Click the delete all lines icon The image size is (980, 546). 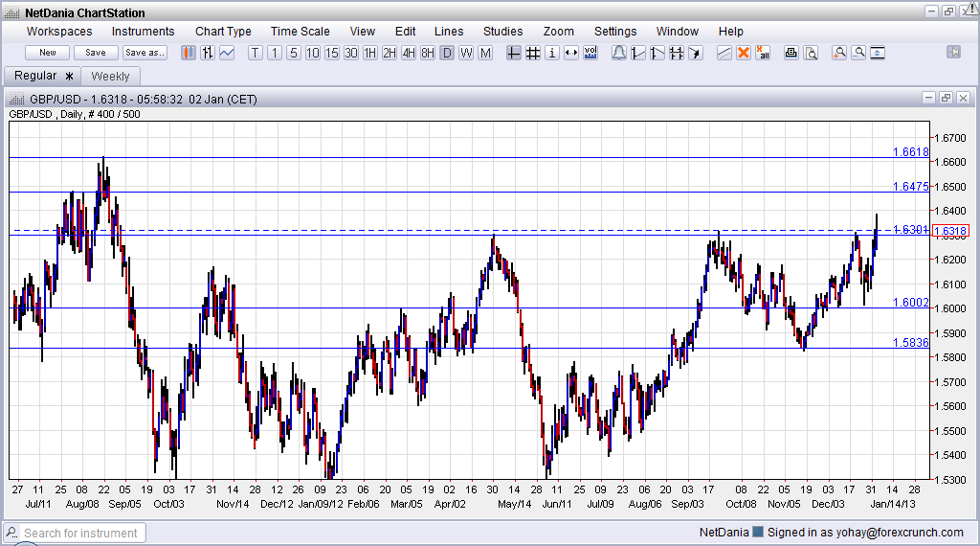pyautogui.click(x=763, y=53)
